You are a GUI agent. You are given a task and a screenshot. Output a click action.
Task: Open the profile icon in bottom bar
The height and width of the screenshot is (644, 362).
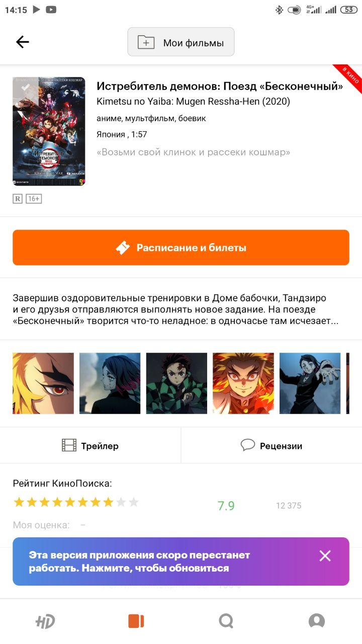point(317,621)
